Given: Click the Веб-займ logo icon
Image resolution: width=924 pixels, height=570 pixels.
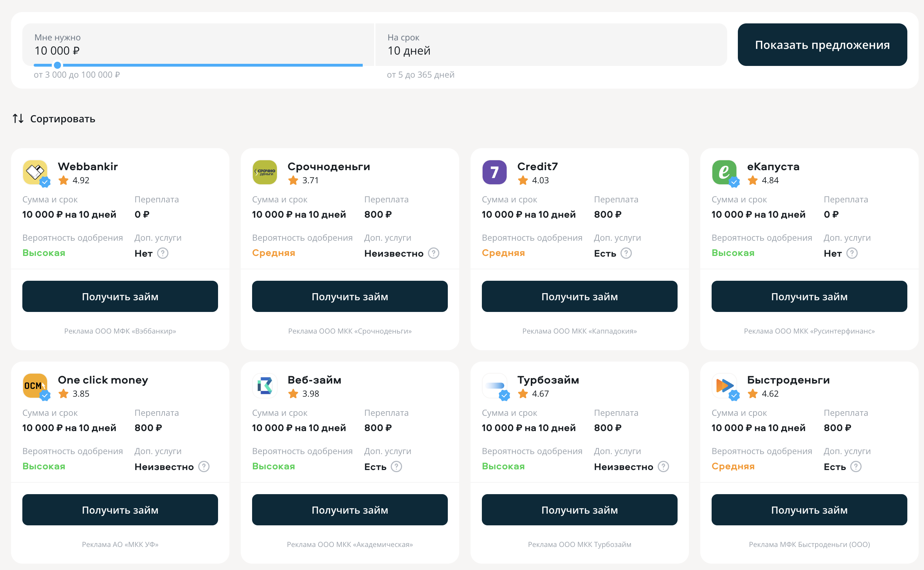Looking at the screenshot, I should (264, 386).
